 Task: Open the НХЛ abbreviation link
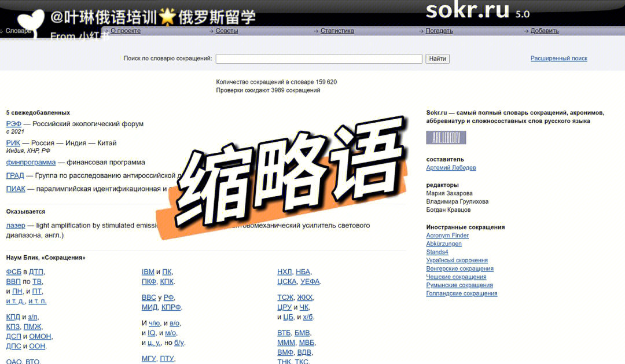[285, 272]
